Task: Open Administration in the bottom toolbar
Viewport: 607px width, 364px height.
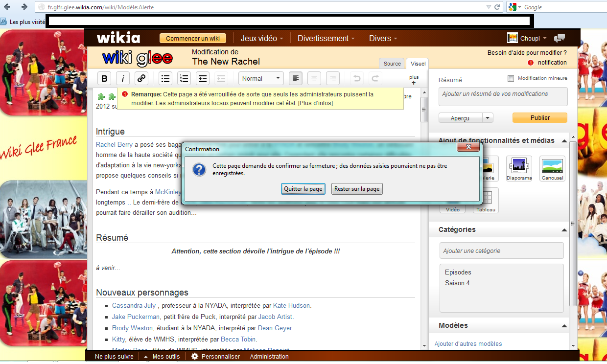Action: [x=269, y=357]
